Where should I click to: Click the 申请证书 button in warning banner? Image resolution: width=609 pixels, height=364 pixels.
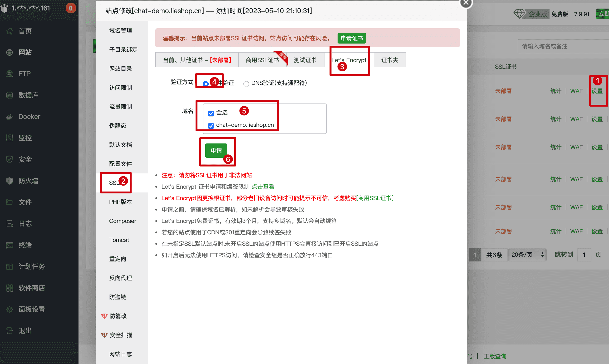pyautogui.click(x=352, y=38)
